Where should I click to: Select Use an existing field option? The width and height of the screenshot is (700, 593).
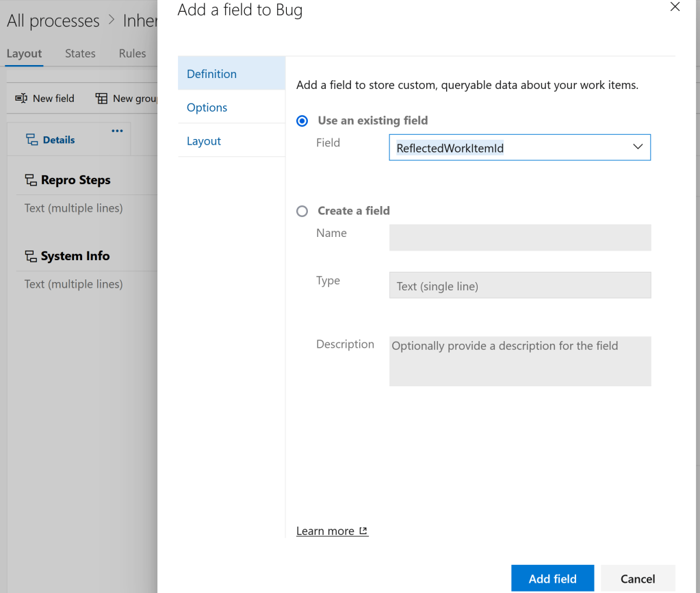[302, 121]
